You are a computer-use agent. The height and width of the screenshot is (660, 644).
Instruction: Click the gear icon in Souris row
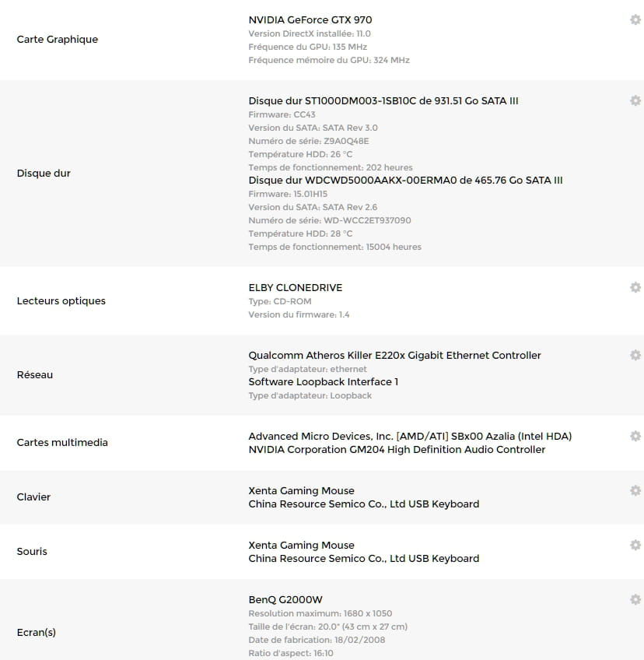point(635,545)
